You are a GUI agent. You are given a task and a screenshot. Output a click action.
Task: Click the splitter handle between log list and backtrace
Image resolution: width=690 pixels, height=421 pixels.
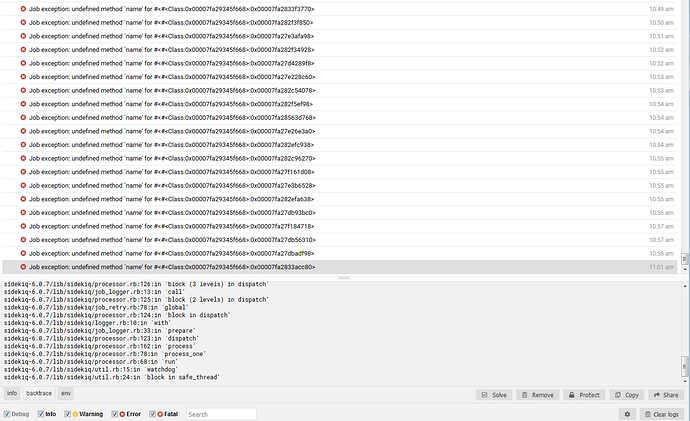click(x=344, y=278)
